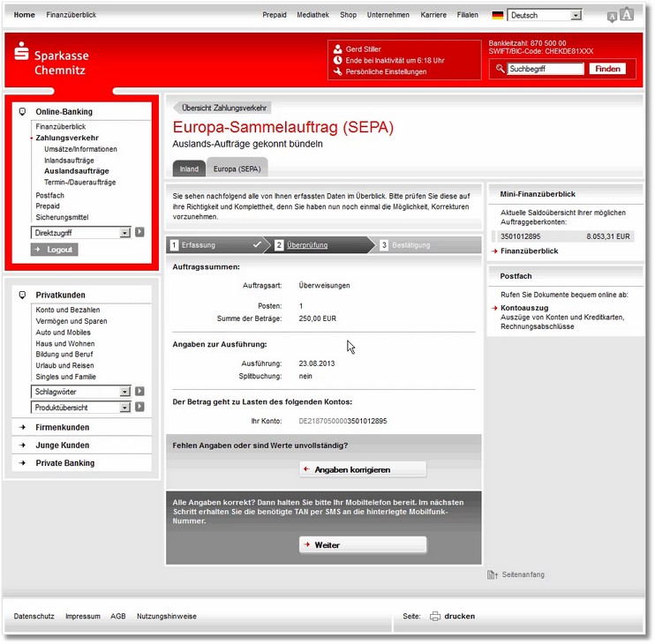
Task: Click the go arrow next to Schlagwörter
Action: (139, 391)
